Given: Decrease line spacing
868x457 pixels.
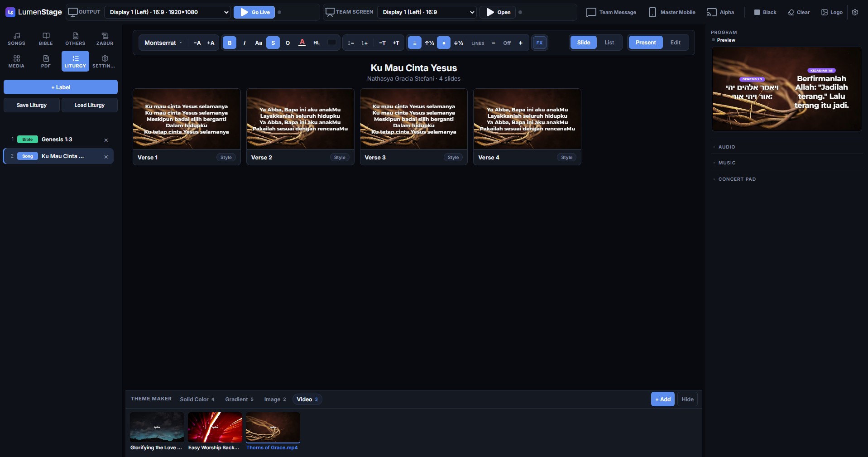Looking at the screenshot, I should pos(350,43).
